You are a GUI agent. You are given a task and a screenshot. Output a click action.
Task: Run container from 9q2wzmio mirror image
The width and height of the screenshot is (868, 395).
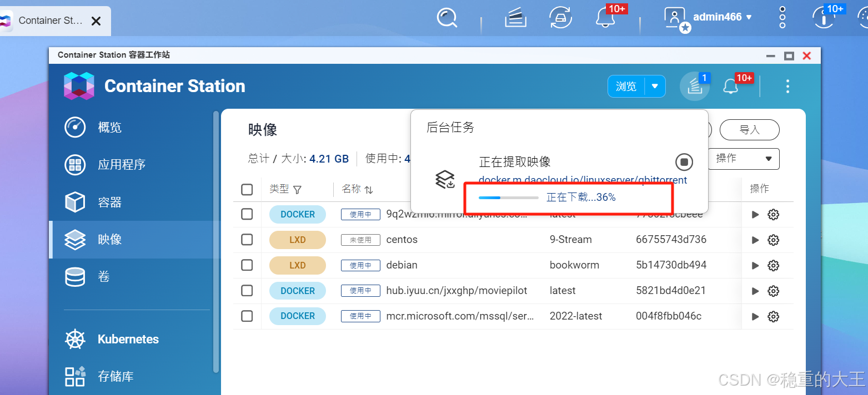click(x=755, y=215)
